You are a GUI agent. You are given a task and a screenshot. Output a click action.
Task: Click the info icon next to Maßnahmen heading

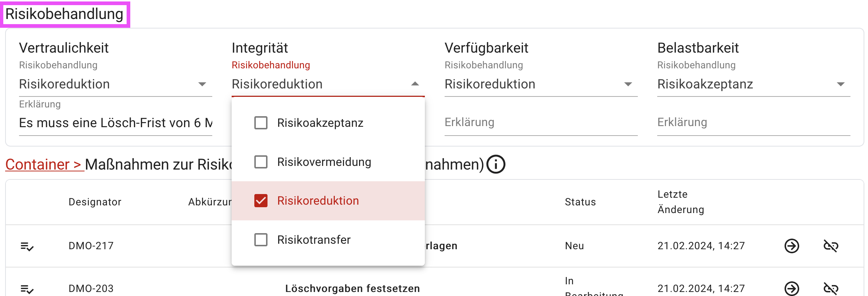tap(496, 164)
